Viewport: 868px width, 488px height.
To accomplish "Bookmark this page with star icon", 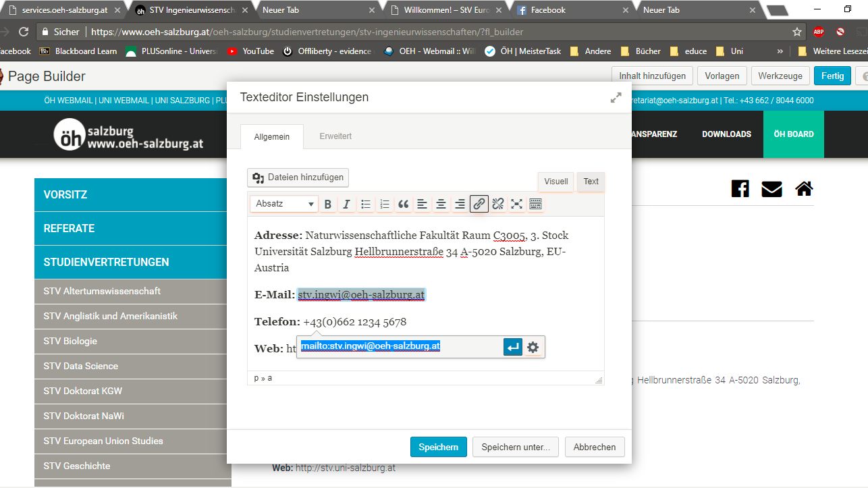I will click(797, 32).
